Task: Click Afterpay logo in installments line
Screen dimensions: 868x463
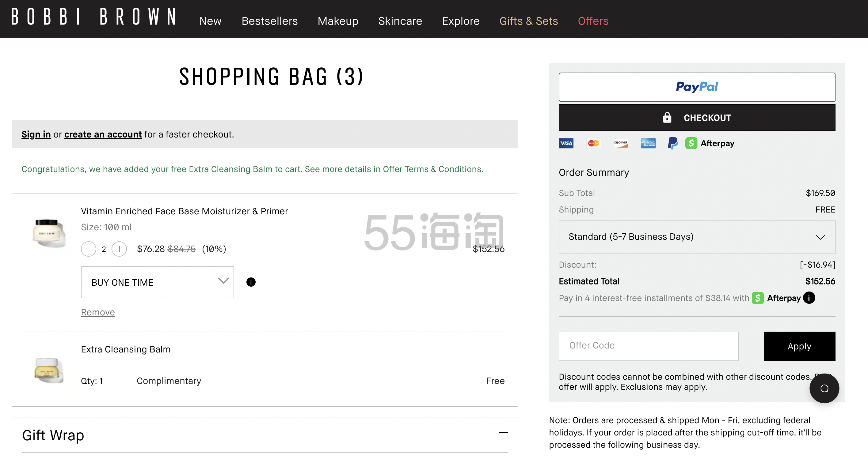Action: pos(776,298)
